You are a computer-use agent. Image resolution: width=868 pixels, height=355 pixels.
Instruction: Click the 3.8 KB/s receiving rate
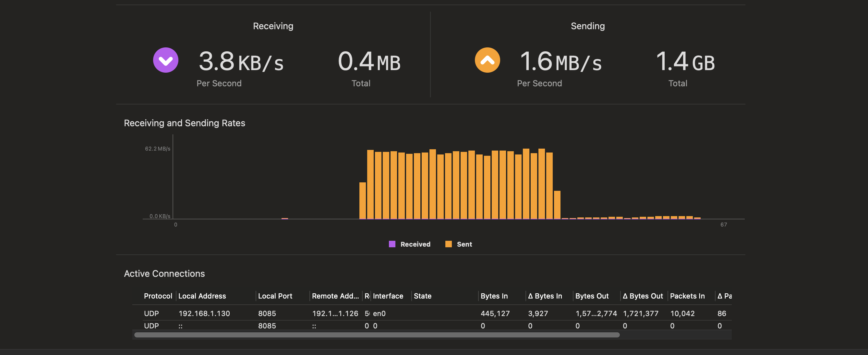tap(241, 61)
